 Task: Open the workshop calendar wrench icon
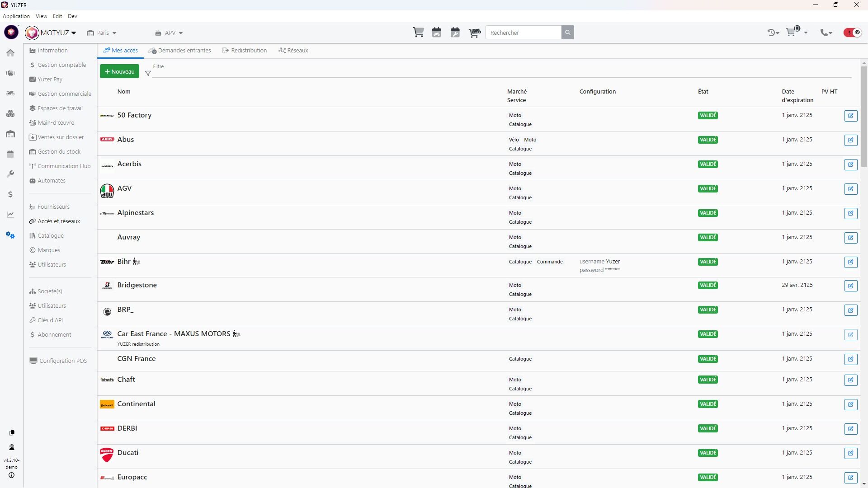point(455,33)
